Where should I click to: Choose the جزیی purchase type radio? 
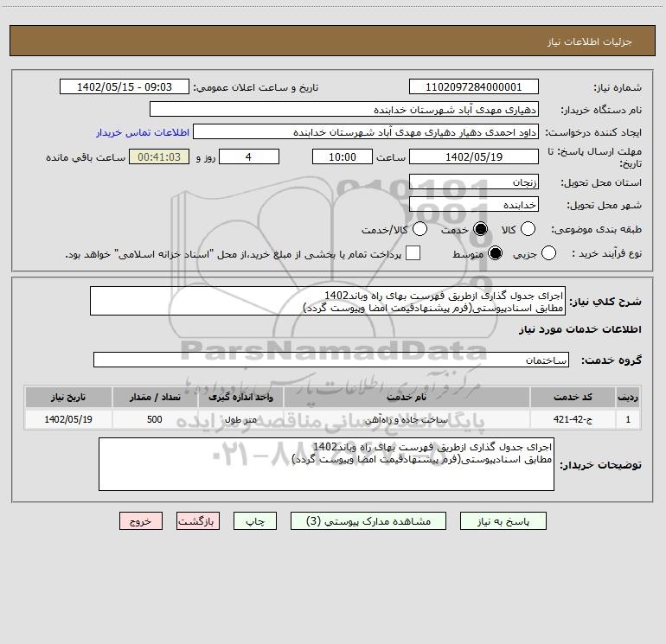point(548,253)
